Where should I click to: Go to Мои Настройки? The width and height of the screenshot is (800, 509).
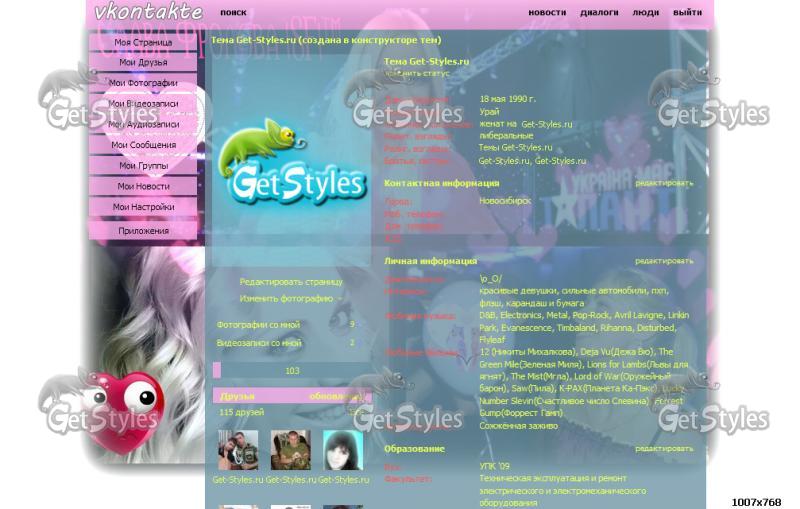point(143,207)
